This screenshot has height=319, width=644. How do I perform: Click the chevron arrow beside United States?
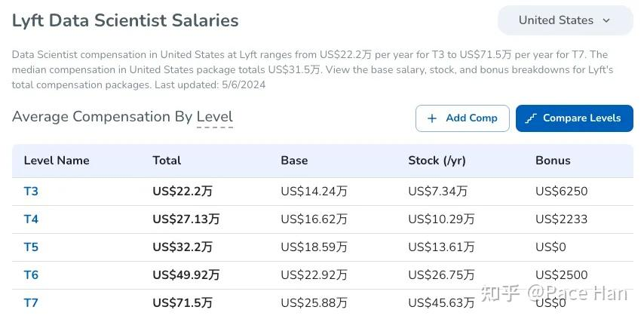click(x=606, y=20)
